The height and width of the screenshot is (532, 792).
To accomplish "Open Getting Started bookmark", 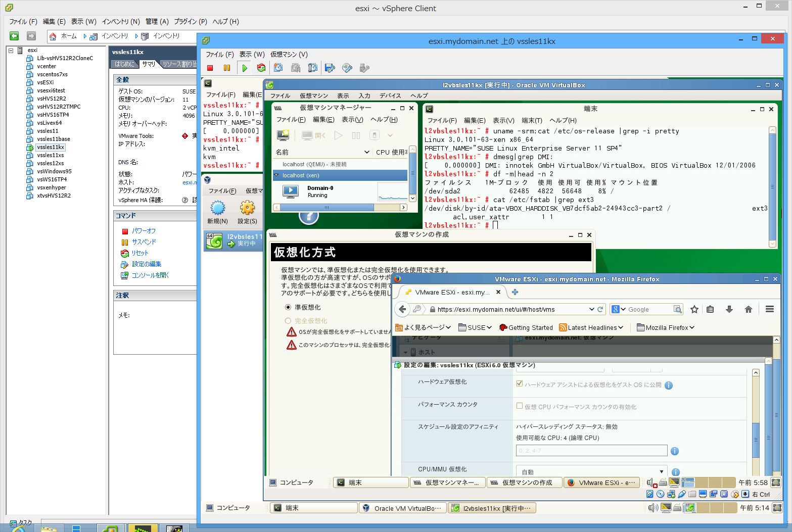I will 526,327.
